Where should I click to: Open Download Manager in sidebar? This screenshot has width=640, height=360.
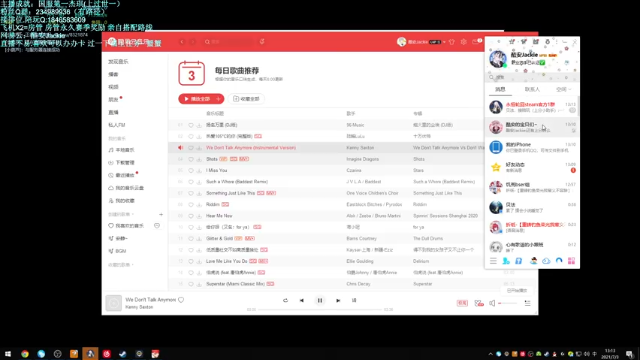[x=121, y=163]
